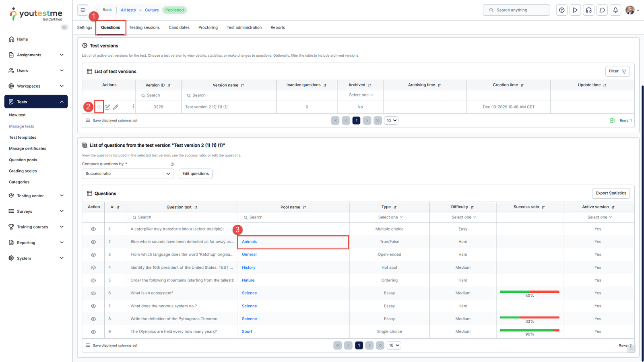Open the Difficulty filter Select one dropdown

(463, 217)
